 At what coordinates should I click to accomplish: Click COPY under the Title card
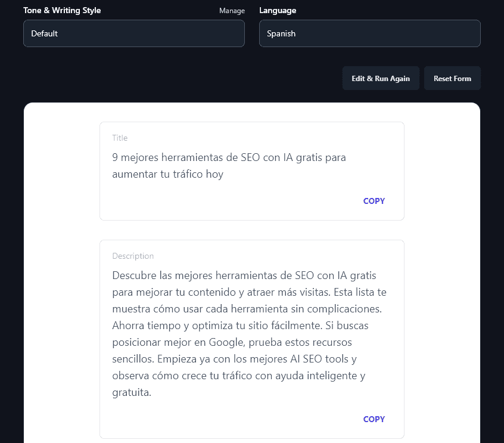(374, 201)
